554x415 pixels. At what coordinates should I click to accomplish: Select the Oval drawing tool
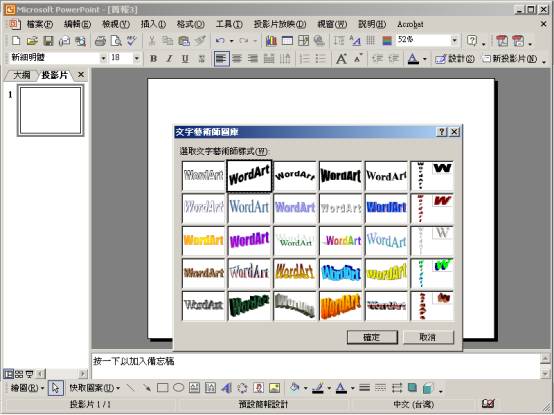[178, 388]
